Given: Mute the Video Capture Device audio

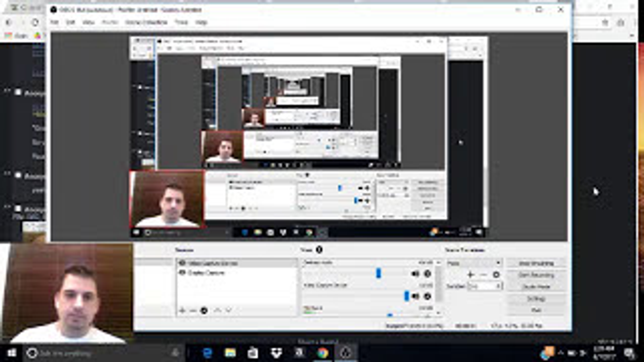Looking at the screenshot, I should [415, 297].
